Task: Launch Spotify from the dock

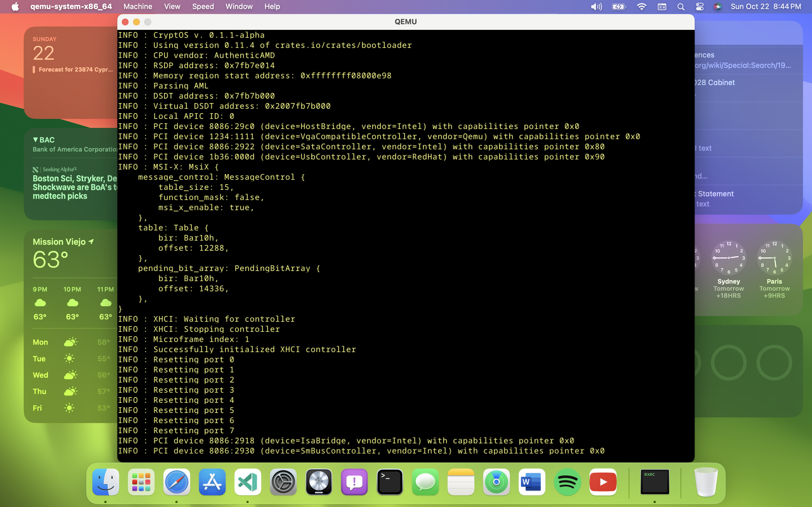Action: click(x=567, y=482)
